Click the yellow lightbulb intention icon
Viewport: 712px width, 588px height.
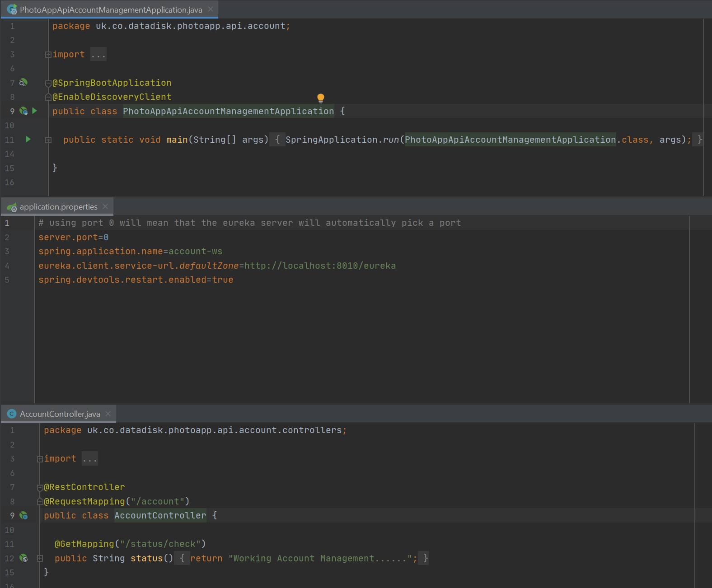(320, 98)
